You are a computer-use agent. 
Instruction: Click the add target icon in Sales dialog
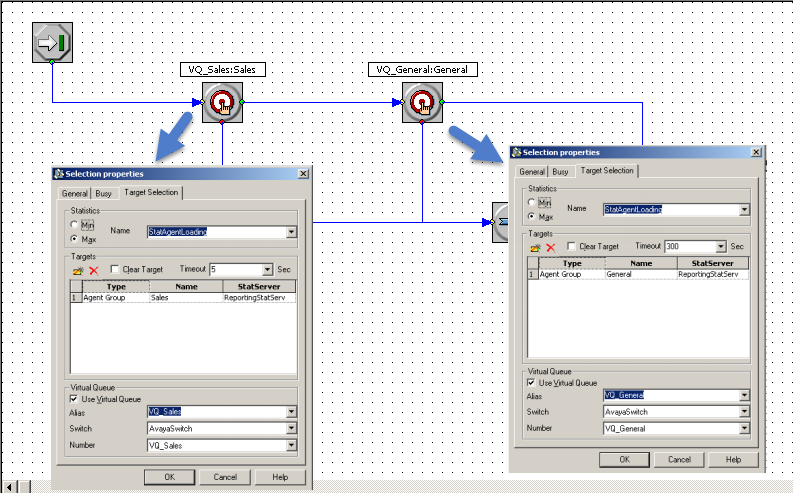coord(77,271)
